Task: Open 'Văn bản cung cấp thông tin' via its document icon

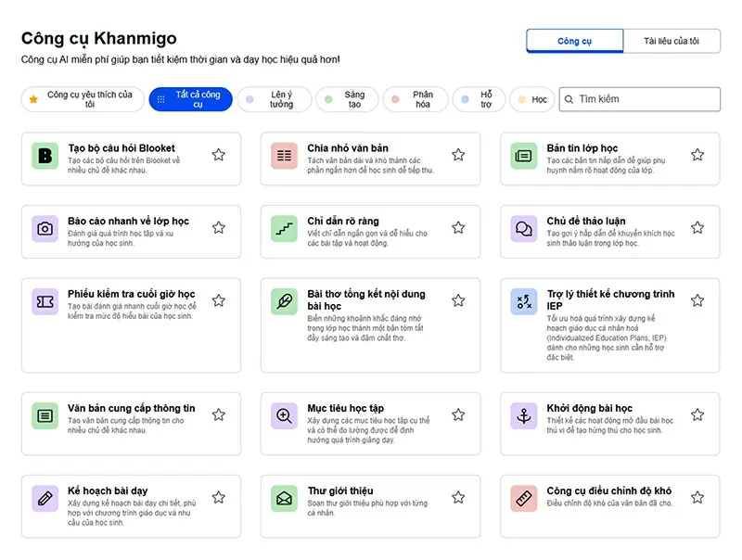Action: (44, 415)
